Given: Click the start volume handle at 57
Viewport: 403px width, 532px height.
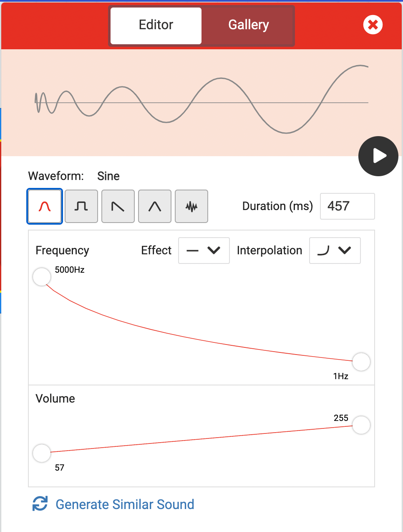Looking at the screenshot, I should 42,453.
